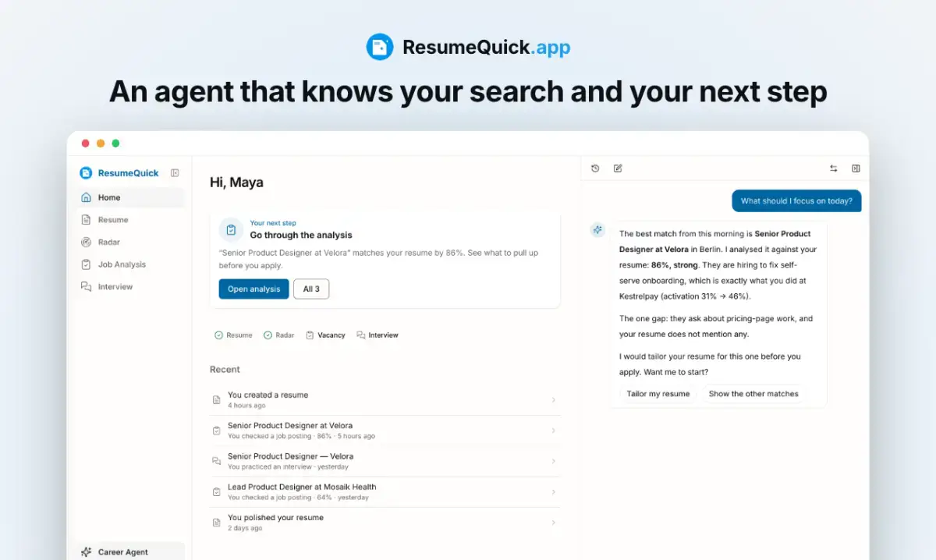Viewport: 936px width, 560px height.
Task: Click clipboard icon beside 'Lead Product Designer at Mosaik Health'
Action: tap(217, 492)
